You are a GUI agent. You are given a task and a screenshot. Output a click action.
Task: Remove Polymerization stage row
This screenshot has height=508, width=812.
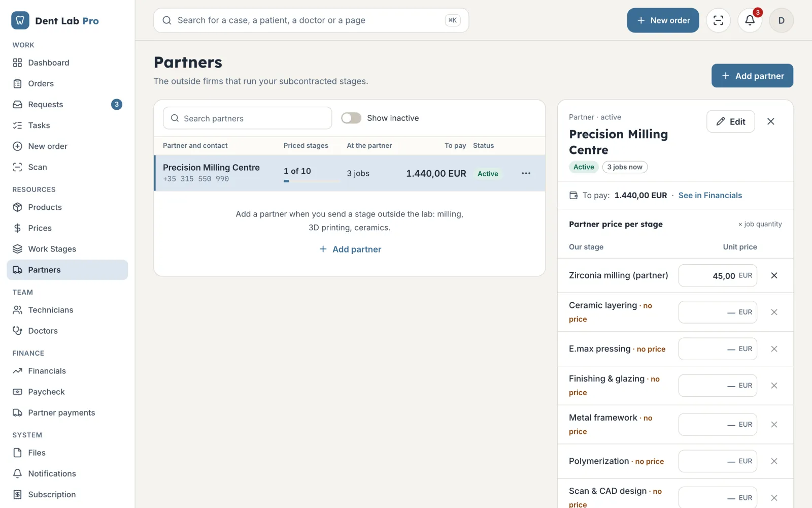[774, 461]
